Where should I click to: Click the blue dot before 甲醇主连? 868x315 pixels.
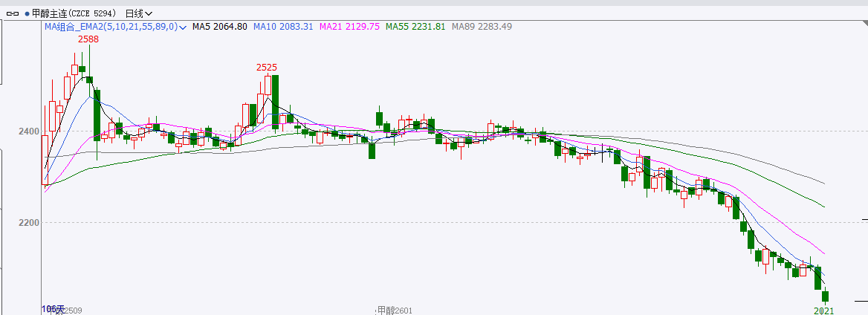[x=27, y=13]
